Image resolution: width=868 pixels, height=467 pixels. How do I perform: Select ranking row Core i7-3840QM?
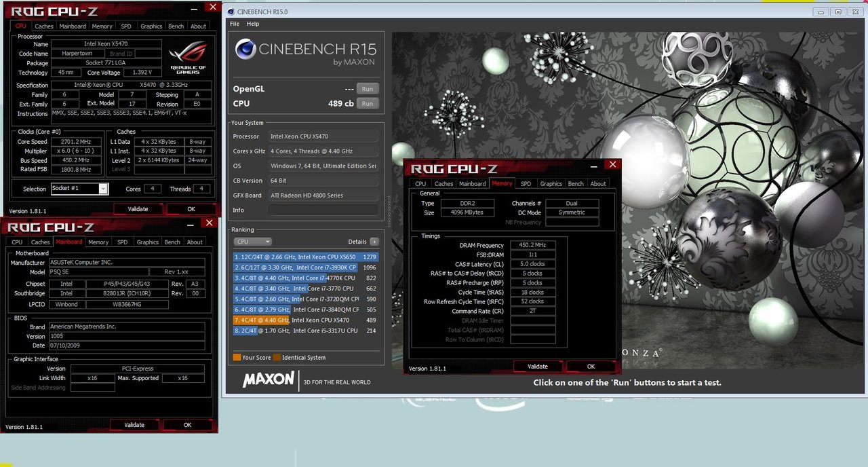pyautogui.click(x=305, y=310)
